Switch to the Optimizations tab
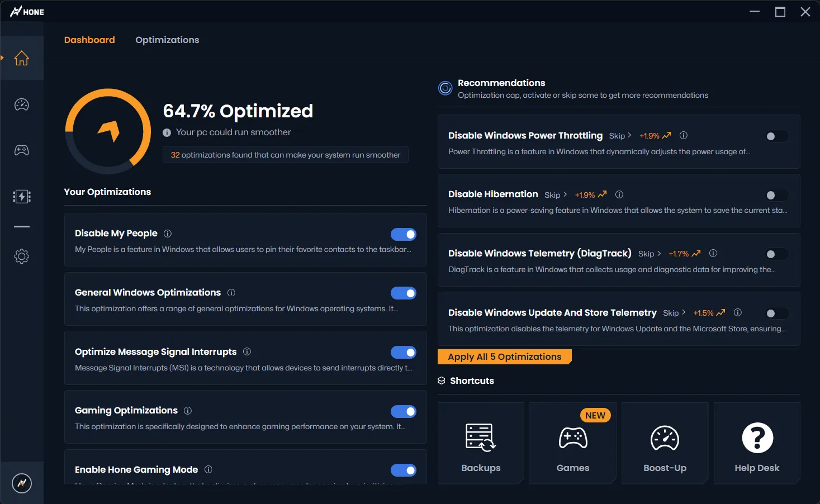 [167, 40]
